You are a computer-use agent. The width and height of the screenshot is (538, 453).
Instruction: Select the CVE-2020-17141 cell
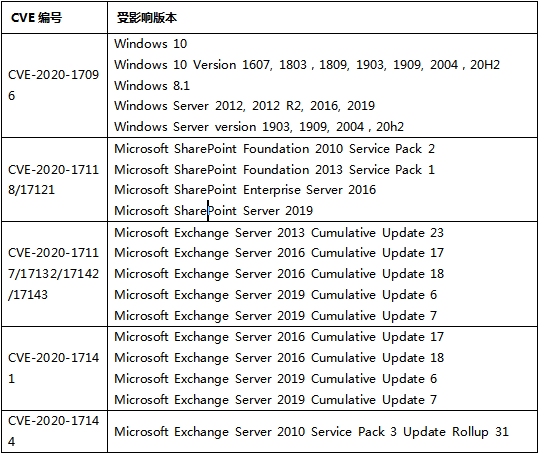54,368
